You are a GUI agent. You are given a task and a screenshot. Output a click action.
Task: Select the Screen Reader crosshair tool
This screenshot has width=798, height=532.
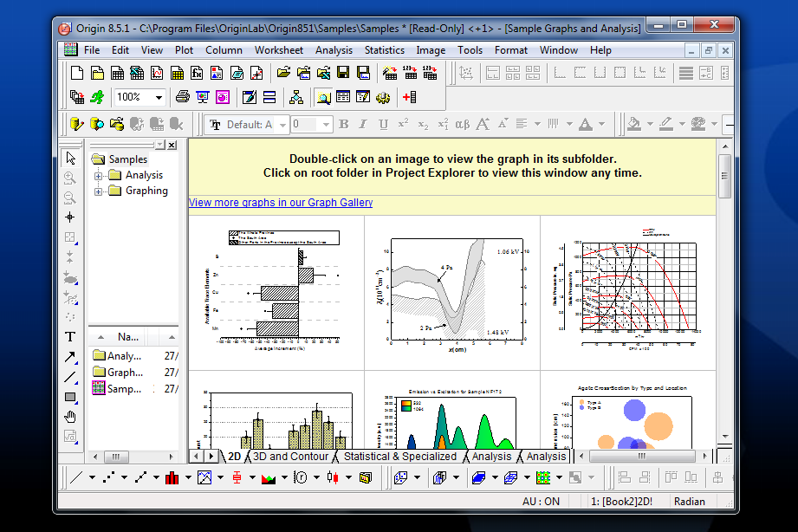70,217
